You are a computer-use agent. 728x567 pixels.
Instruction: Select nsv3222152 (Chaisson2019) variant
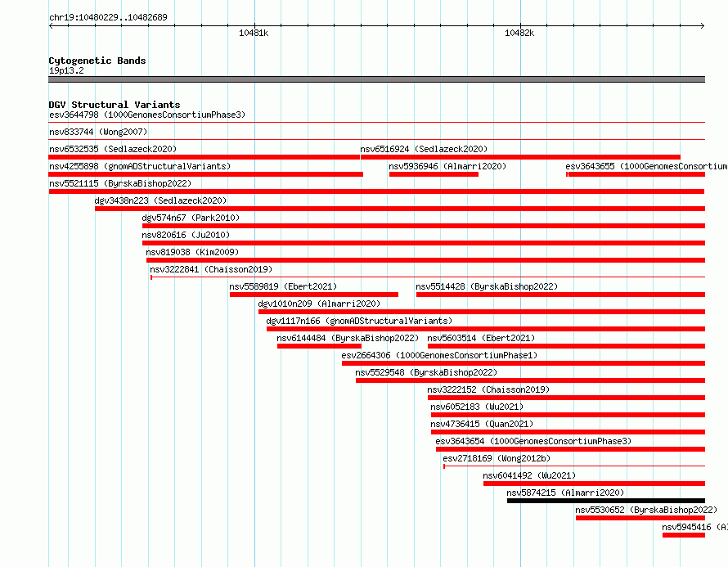point(488,389)
